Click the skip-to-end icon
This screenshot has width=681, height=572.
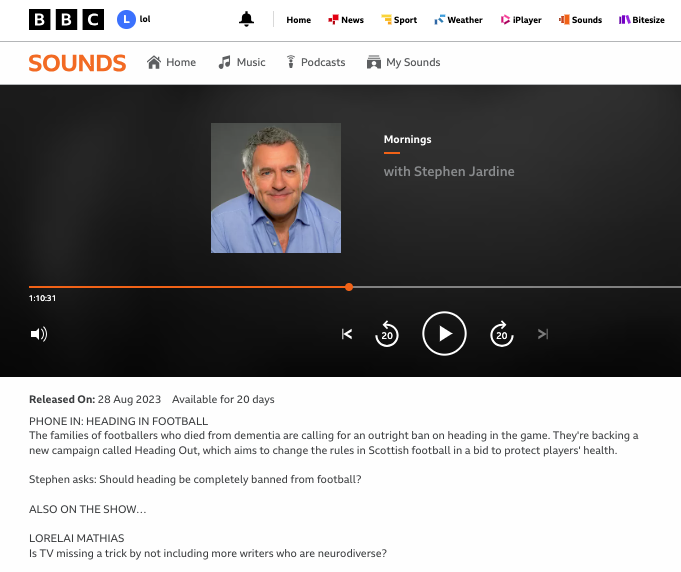point(543,334)
